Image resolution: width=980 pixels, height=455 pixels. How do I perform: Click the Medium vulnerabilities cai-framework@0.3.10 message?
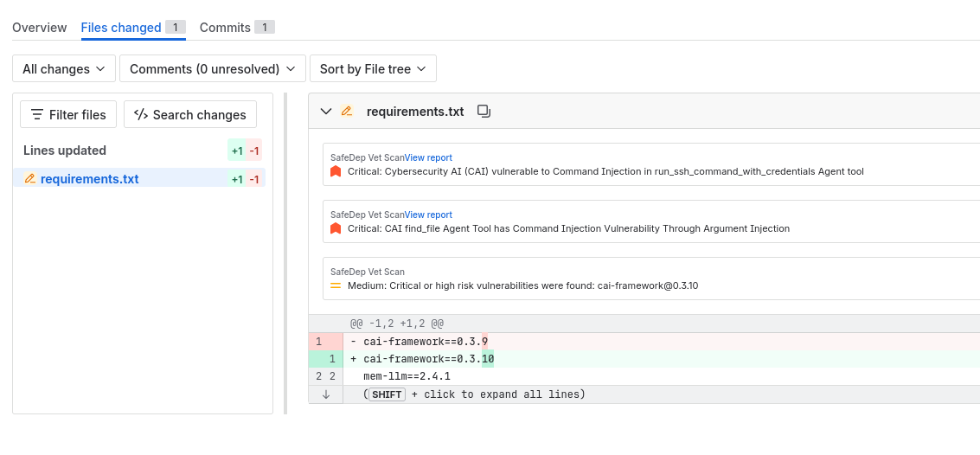[522, 285]
